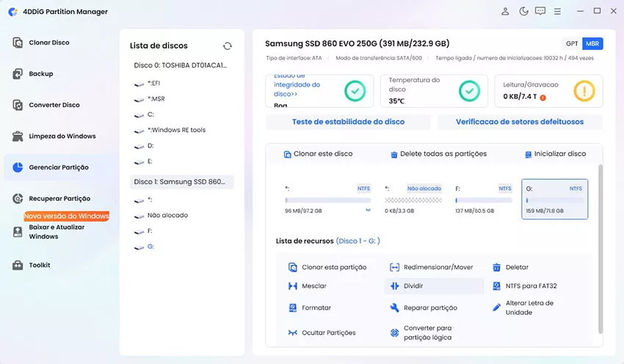Click the Formatar icon
The image size is (624, 364).
(292, 308)
